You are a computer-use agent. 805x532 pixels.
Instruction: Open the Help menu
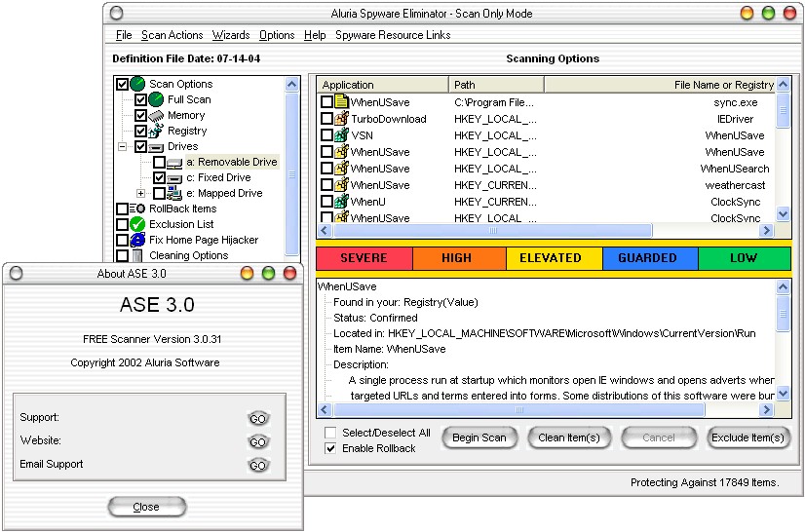[x=315, y=35]
